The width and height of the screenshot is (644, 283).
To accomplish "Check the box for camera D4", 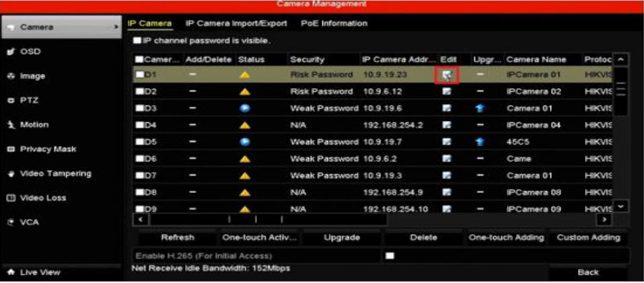I will click(139, 125).
